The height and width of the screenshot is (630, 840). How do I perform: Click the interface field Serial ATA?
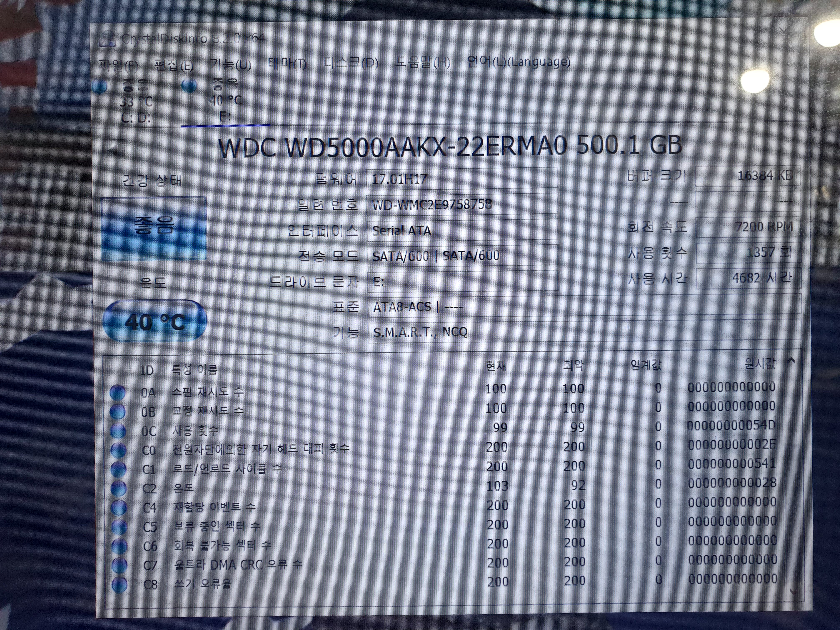462,230
